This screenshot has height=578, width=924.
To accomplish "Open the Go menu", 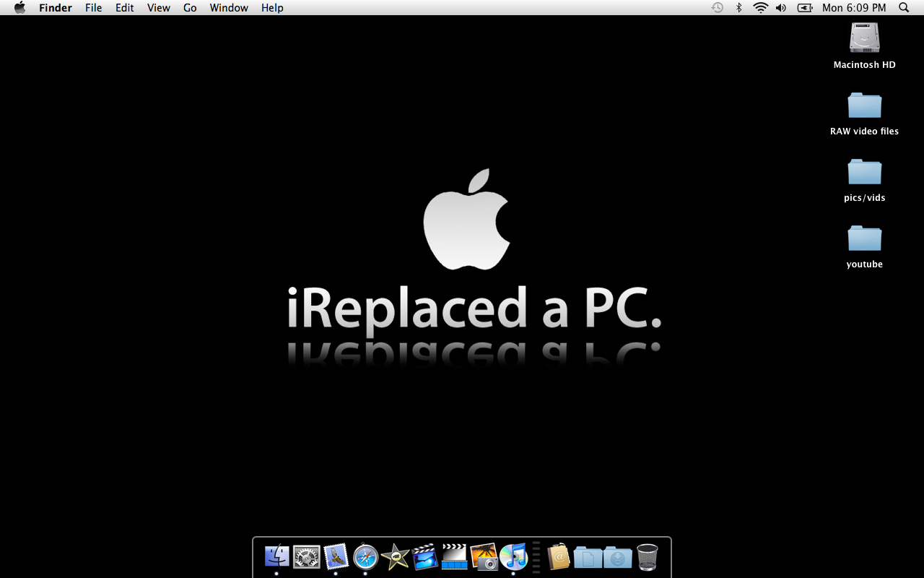I will (190, 7).
